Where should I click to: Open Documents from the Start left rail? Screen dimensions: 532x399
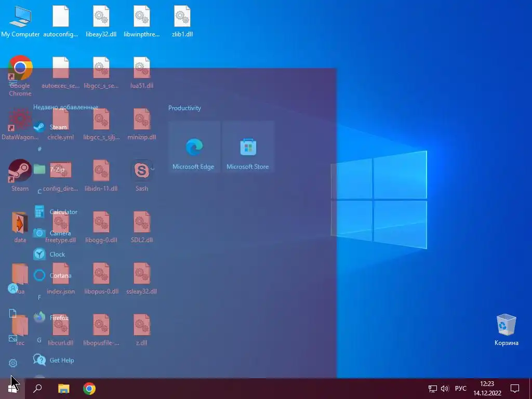pyautogui.click(x=12, y=313)
